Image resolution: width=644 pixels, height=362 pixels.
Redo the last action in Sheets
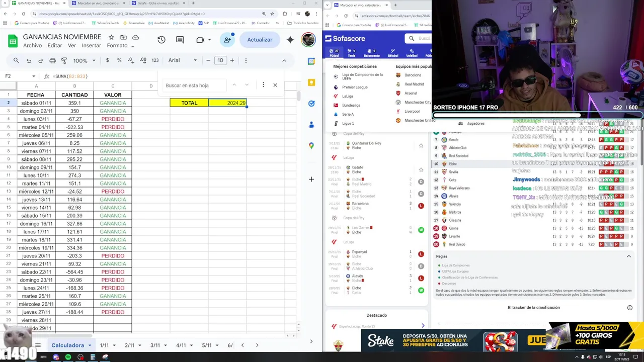click(x=40, y=60)
